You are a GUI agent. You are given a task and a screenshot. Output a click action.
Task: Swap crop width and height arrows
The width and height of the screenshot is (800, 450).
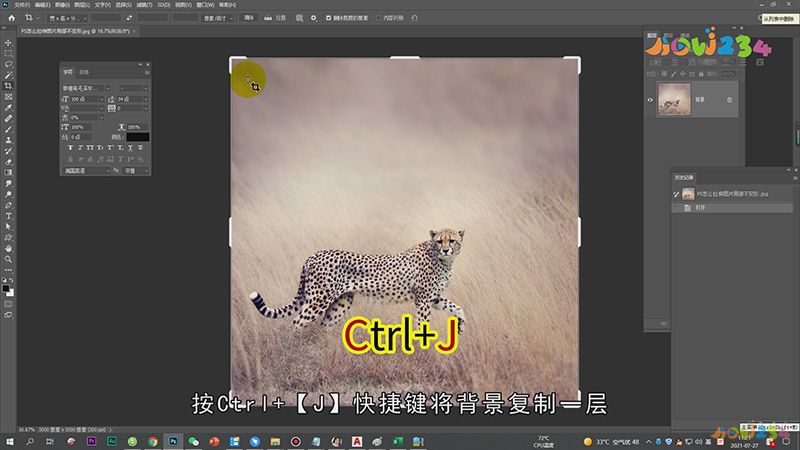(129, 18)
